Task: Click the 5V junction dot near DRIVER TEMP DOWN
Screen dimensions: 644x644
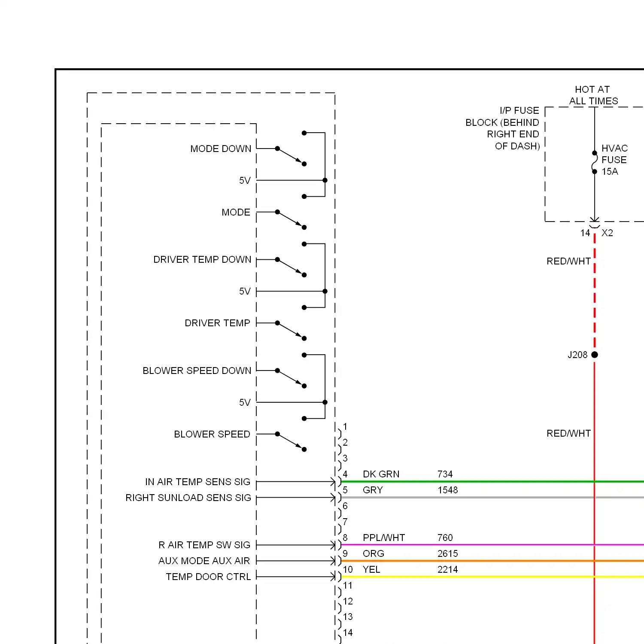Action: [x=325, y=291]
